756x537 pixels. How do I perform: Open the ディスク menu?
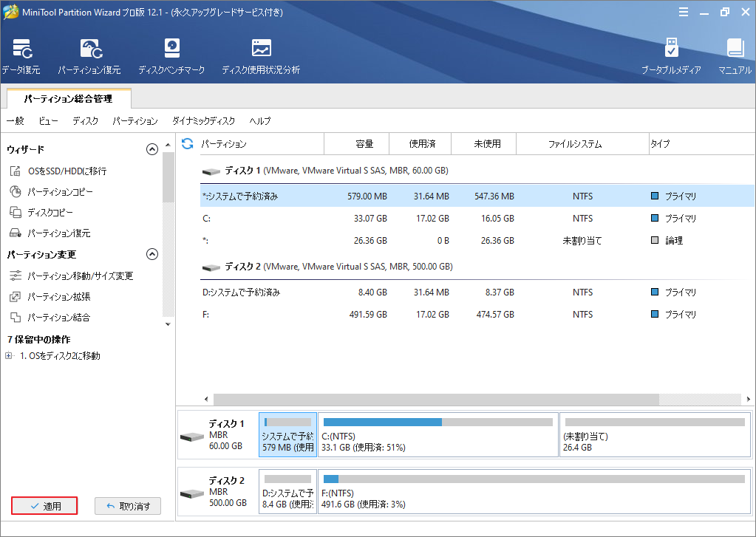pos(85,121)
